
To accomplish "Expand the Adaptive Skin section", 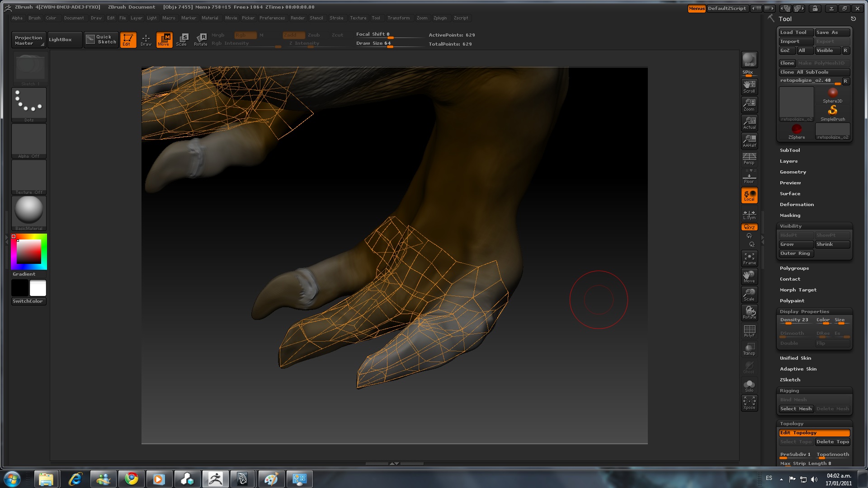I will click(x=798, y=369).
